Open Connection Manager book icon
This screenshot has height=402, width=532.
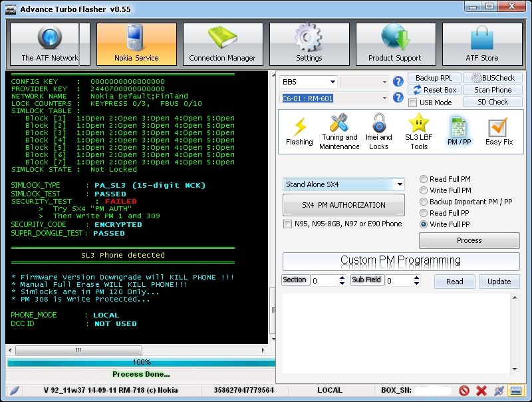(x=222, y=38)
